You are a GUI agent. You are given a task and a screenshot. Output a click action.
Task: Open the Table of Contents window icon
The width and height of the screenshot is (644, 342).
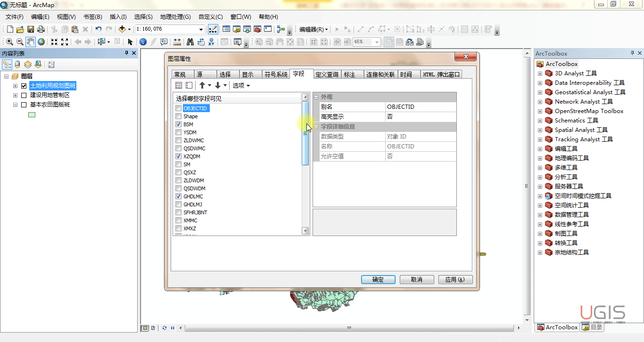point(226,29)
